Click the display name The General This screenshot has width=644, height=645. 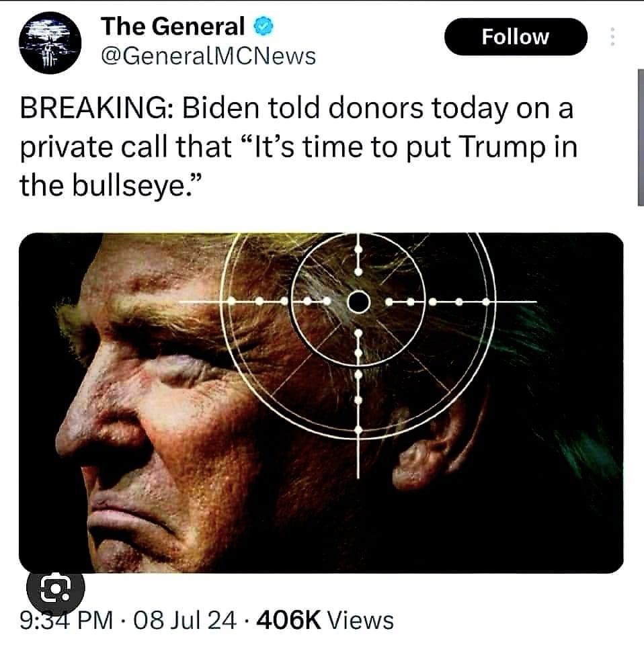point(173,27)
